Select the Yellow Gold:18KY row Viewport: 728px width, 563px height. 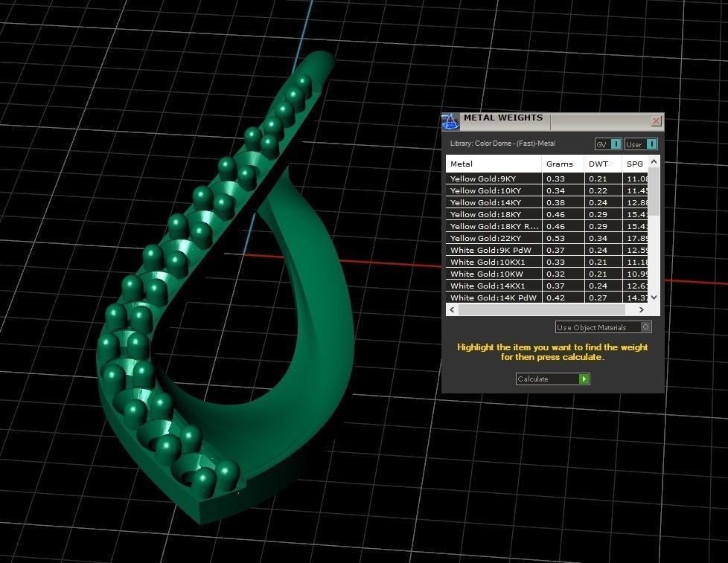(x=546, y=214)
